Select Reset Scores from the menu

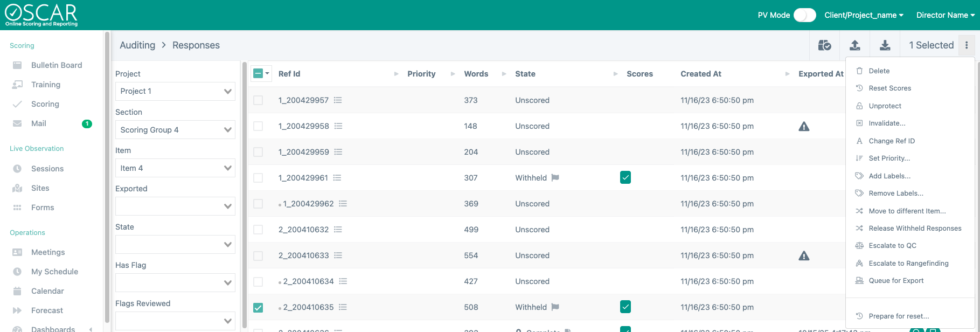pyautogui.click(x=889, y=88)
